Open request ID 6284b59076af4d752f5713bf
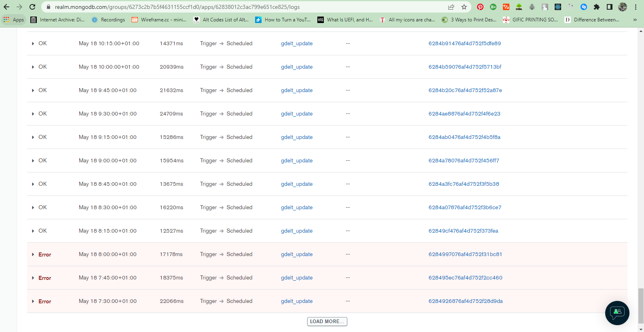The height and width of the screenshot is (332, 644). pos(465,67)
